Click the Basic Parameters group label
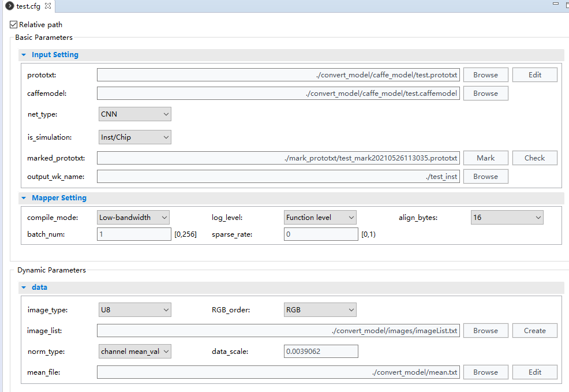This screenshot has width=569, height=392. [44, 38]
